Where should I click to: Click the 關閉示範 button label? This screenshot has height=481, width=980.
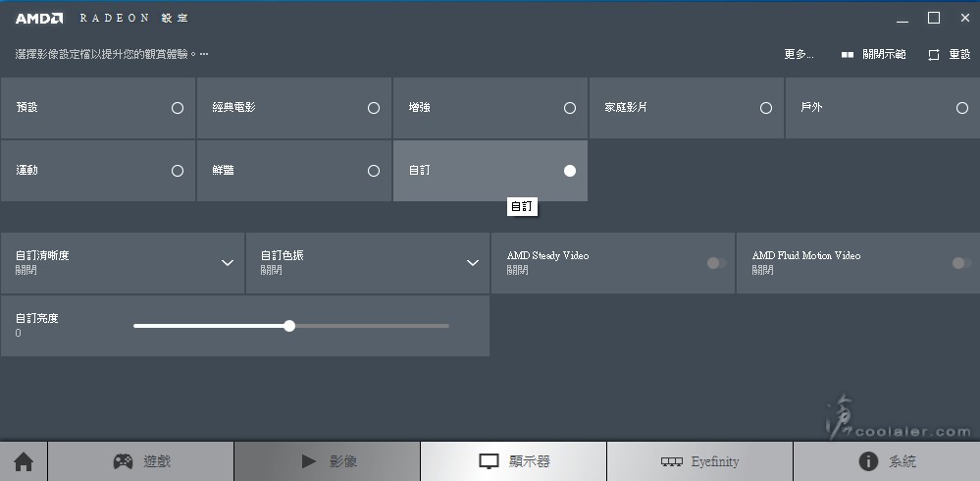(884, 54)
